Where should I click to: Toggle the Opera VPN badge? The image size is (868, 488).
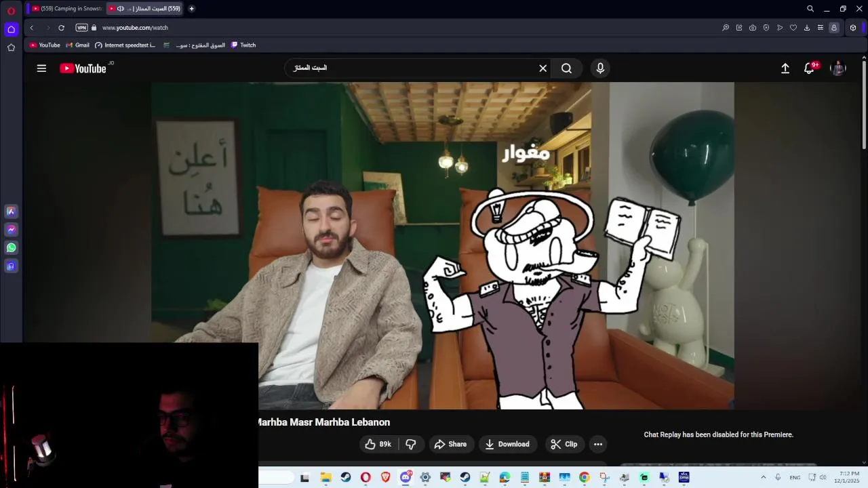81,28
